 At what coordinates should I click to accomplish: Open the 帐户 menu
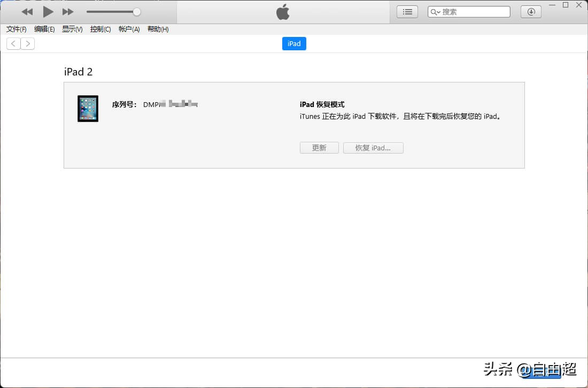click(x=128, y=29)
